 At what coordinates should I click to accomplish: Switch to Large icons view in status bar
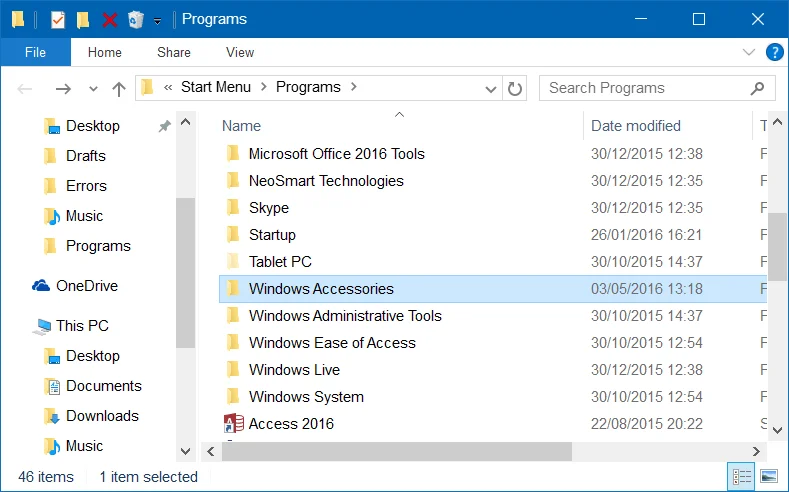[x=769, y=476]
